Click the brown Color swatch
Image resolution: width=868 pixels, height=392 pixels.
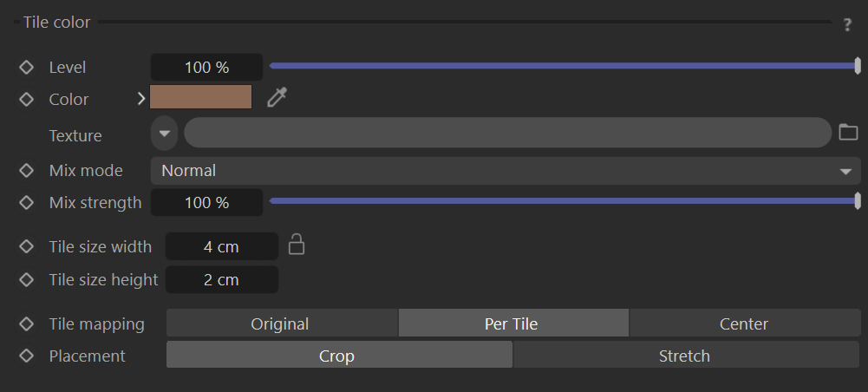point(201,97)
